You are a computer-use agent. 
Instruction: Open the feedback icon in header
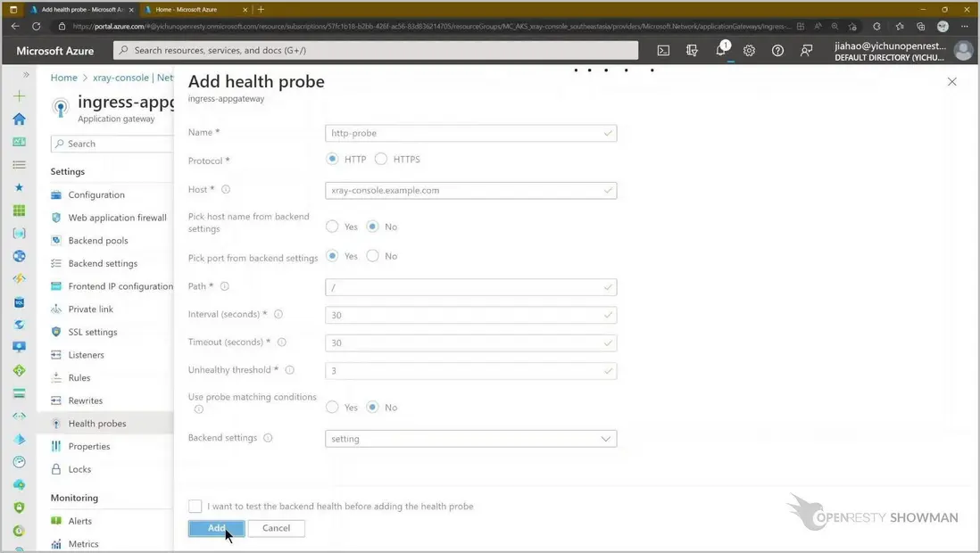tap(806, 51)
